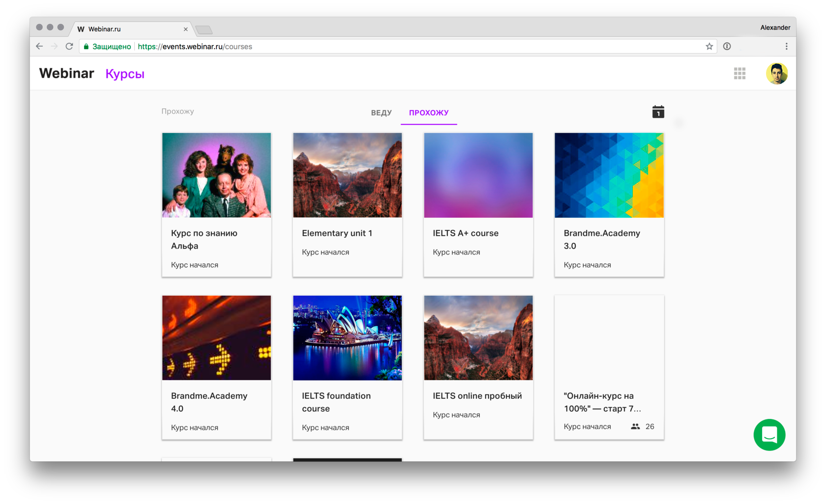826x504 pixels.
Task: Click the Brandme.Academy 4.0 title
Action: [209, 402]
